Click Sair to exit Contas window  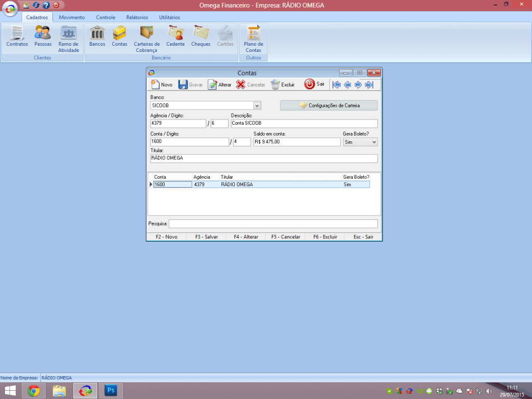[x=315, y=84]
